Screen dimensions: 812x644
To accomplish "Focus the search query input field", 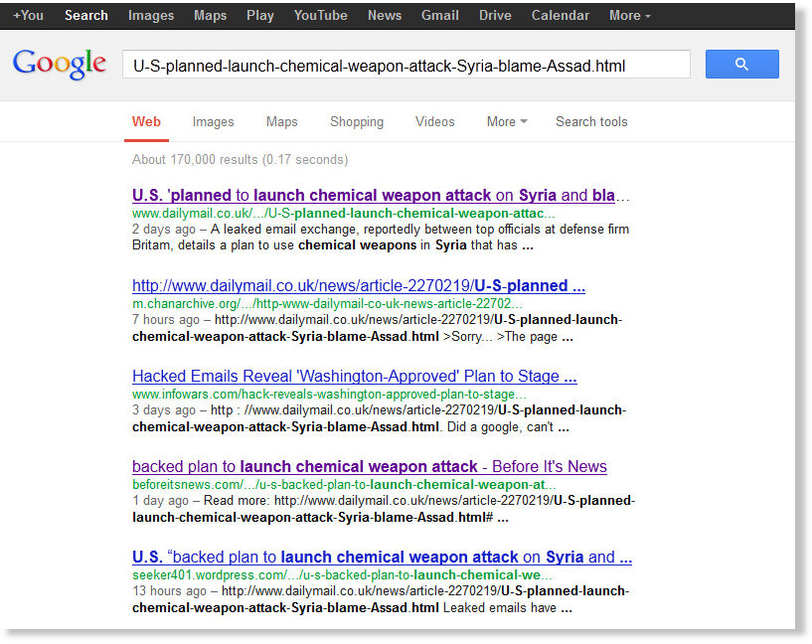I will [x=406, y=65].
